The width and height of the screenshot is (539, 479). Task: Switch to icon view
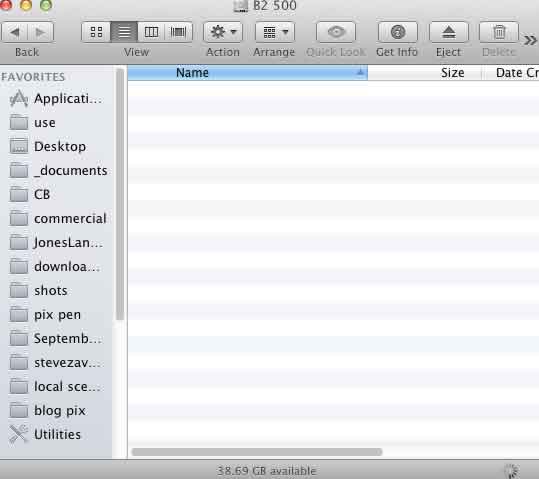(x=96, y=32)
